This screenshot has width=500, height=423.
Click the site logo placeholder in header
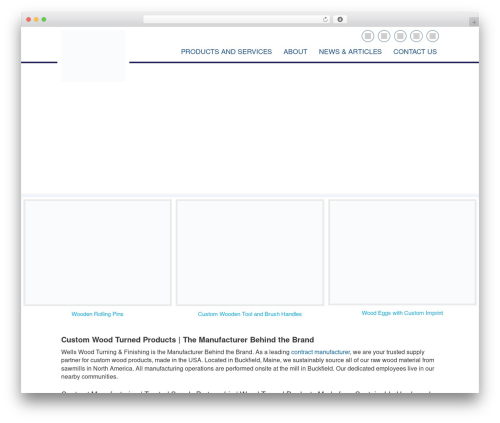93,55
